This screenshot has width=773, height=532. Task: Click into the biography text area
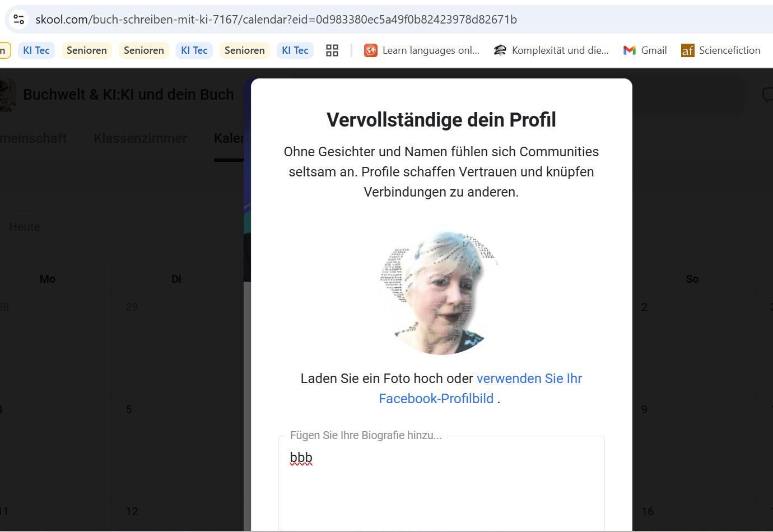441,484
